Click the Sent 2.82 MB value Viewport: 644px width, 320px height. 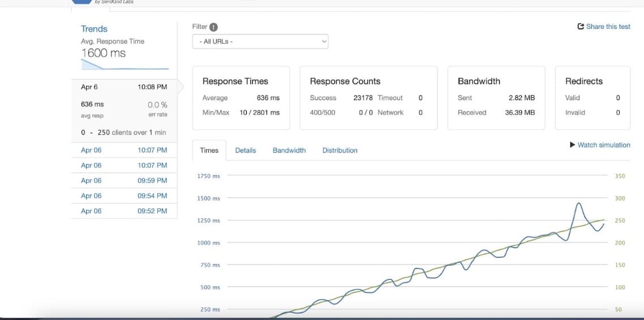tap(521, 98)
